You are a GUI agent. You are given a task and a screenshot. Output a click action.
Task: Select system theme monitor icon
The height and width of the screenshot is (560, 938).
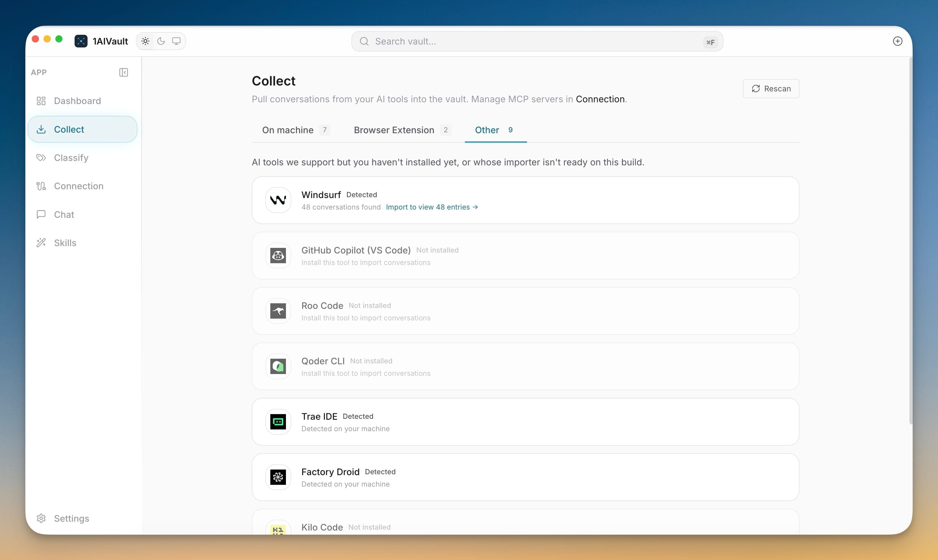176,41
